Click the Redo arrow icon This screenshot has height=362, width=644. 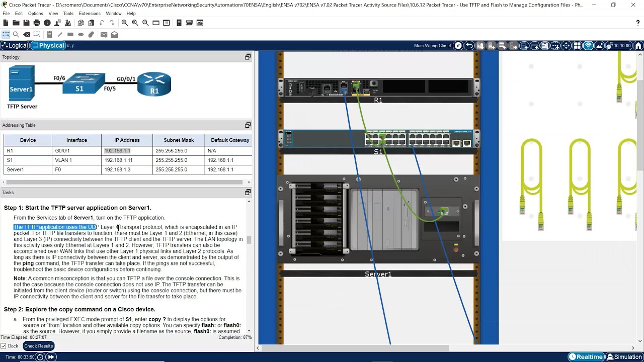112,23
